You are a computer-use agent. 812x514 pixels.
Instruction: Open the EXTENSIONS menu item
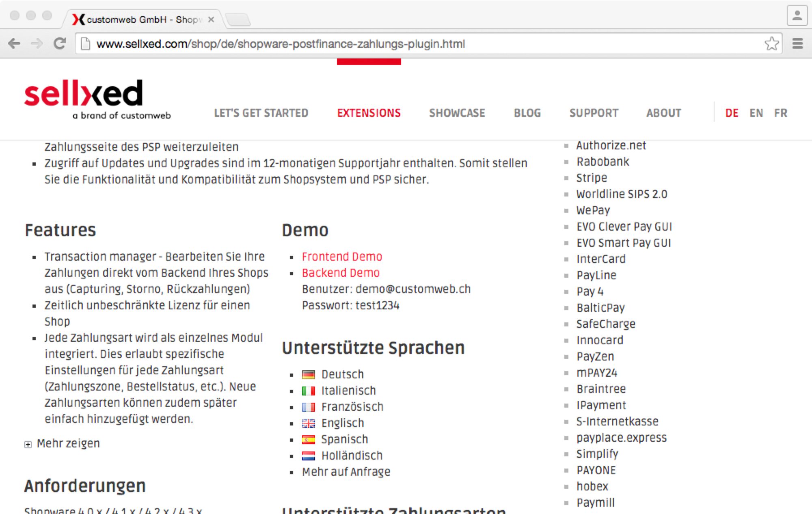pyautogui.click(x=369, y=113)
